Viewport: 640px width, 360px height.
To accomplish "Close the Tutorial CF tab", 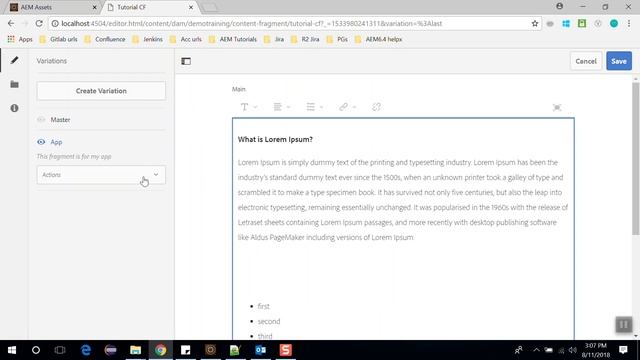I will point(191,7).
